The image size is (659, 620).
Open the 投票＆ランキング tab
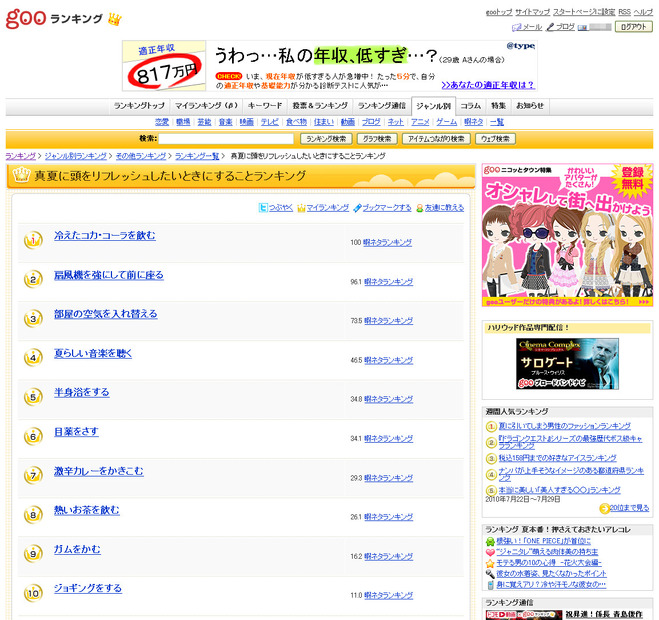coord(320,106)
